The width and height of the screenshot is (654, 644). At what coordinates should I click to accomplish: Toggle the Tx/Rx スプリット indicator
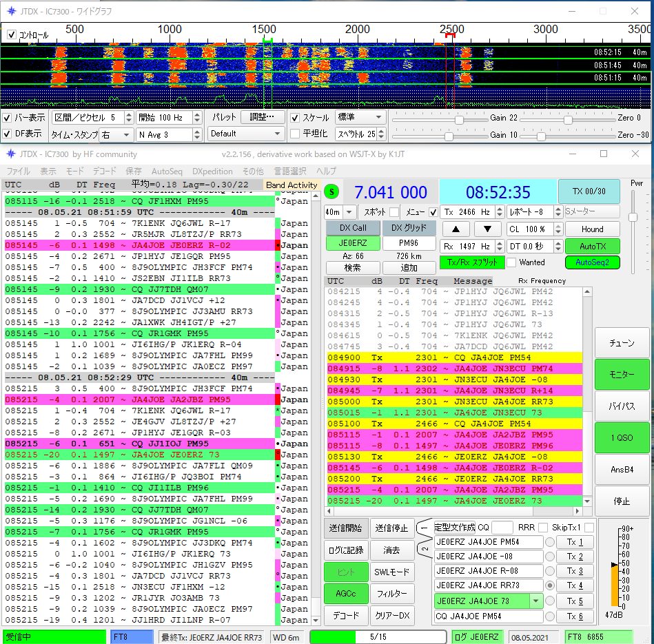pos(471,262)
